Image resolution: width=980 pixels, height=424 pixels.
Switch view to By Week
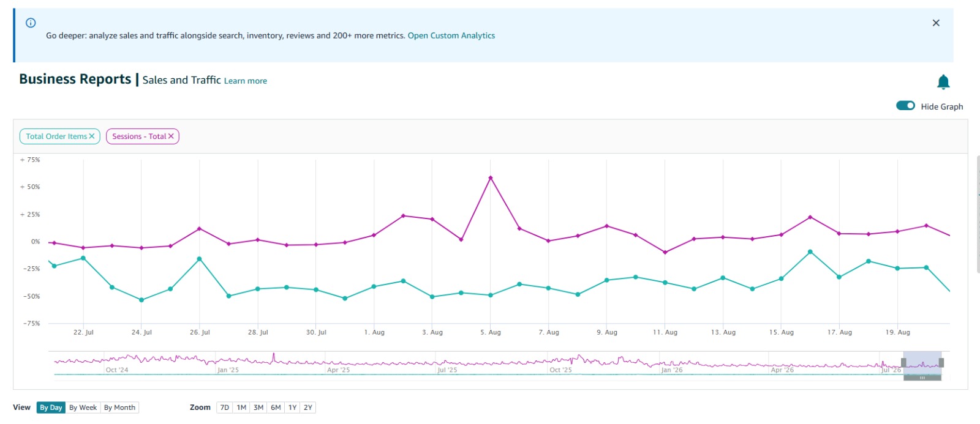coord(83,407)
